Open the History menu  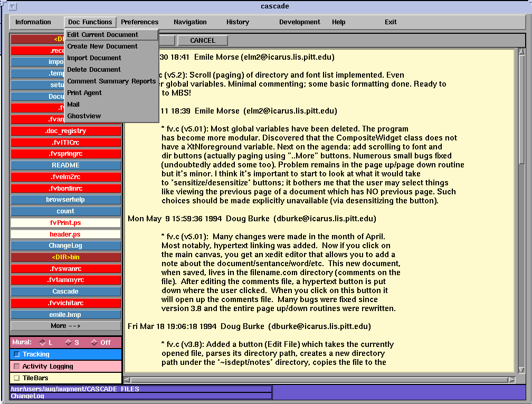pyautogui.click(x=237, y=22)
